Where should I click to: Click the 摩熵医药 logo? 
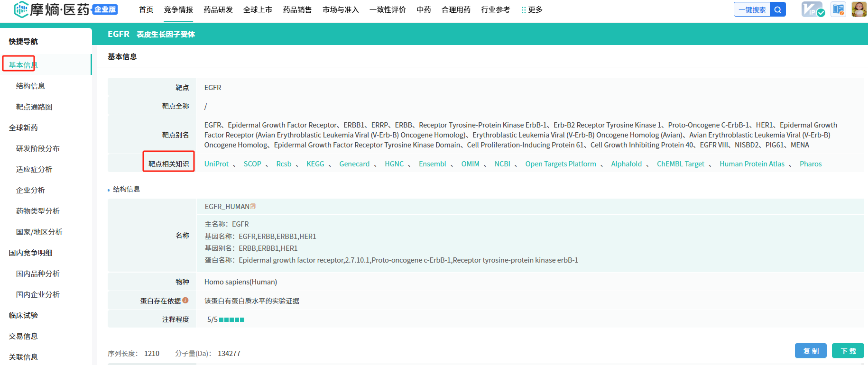tap(52, 9)
